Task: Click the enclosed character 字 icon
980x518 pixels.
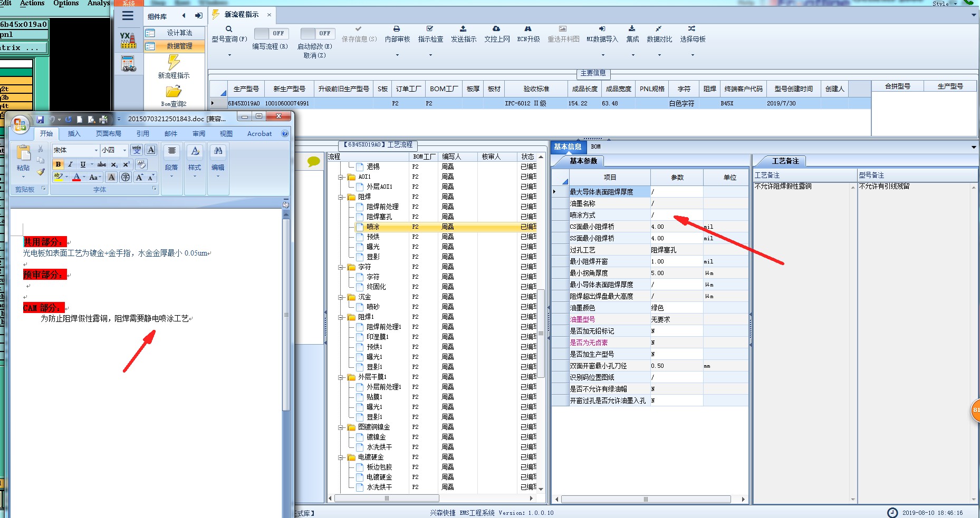Action: pos(126,178)
